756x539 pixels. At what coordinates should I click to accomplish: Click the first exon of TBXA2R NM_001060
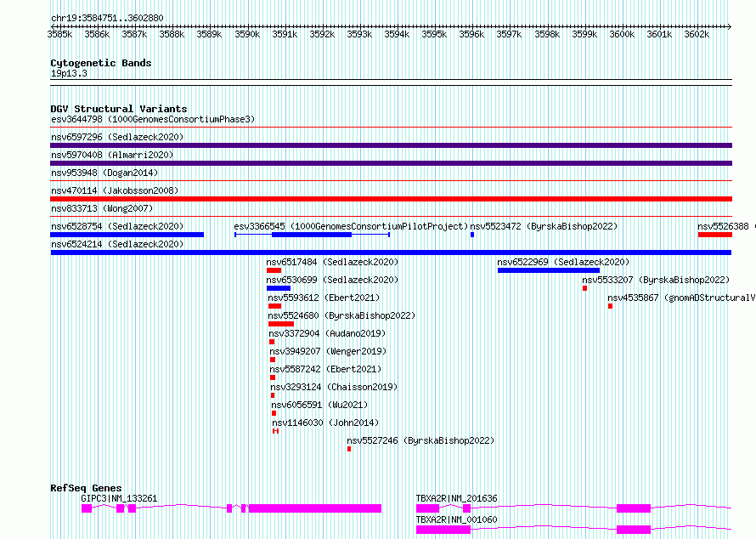pyautogui.click(x=443, y=530)
